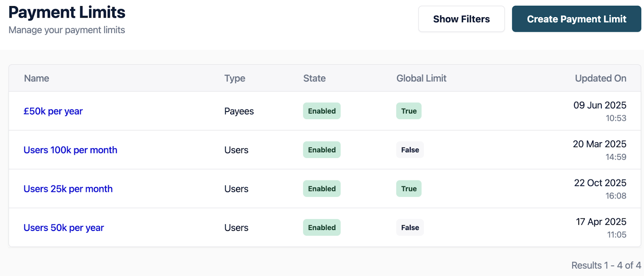644x276 pixels.
Task: Click the Enabled badge for £50k per year
Action: [x=322, y=111]
